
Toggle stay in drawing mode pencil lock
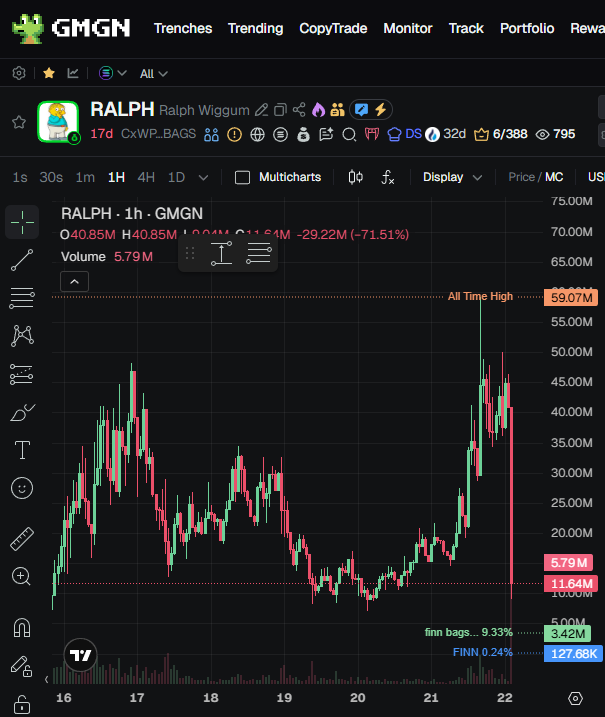21,666
